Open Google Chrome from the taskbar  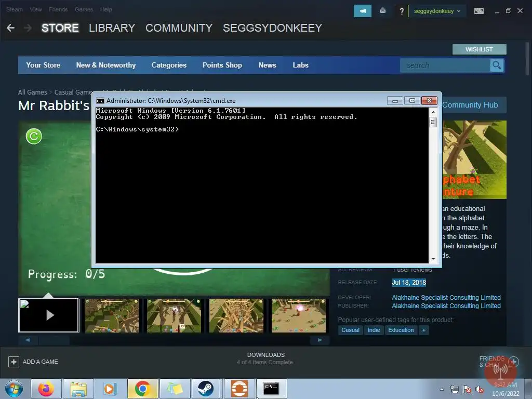pyautogui.click(x=142, y=389)
